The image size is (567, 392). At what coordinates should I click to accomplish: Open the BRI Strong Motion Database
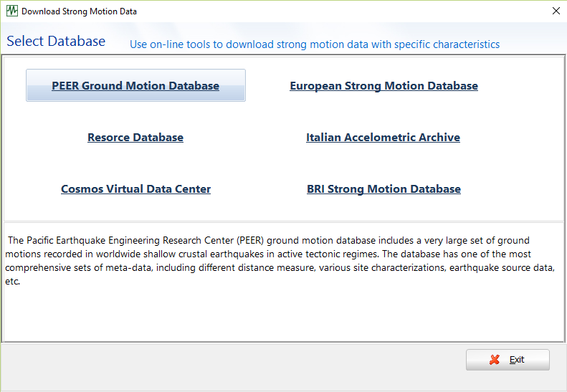pos(383,189)
